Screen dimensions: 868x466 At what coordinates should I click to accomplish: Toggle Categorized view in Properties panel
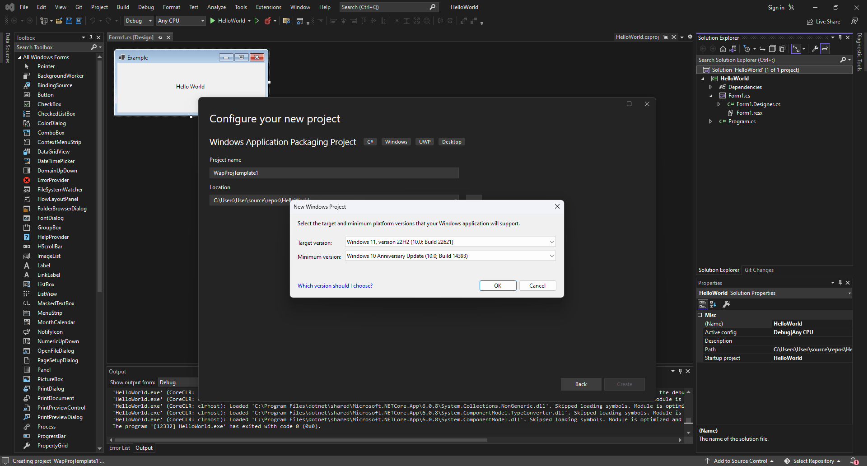click(x=703, y=304)
